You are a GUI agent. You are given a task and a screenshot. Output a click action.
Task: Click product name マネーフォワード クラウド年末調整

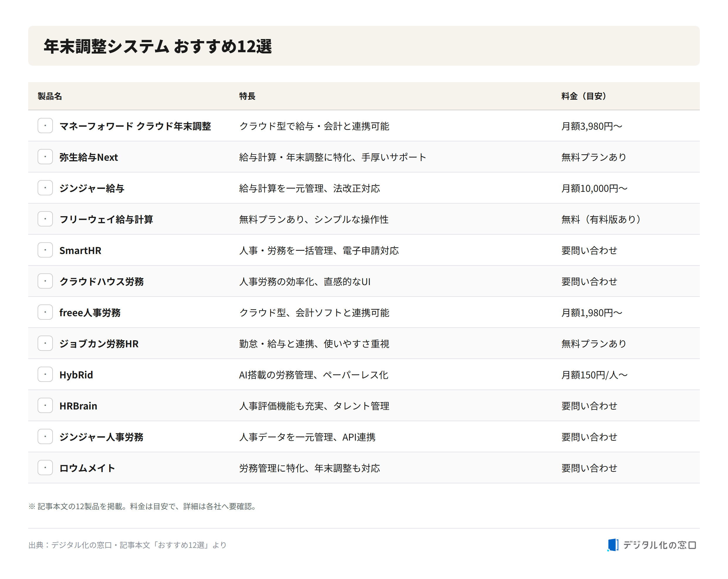click(x=135, y=126)
